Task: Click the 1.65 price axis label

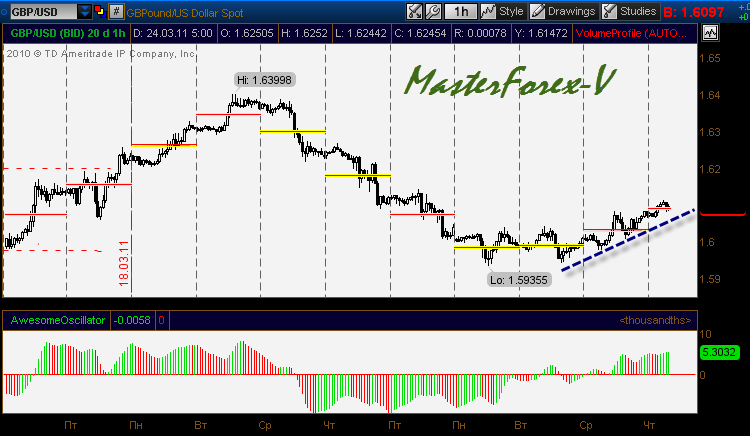Action: point(709,58)
